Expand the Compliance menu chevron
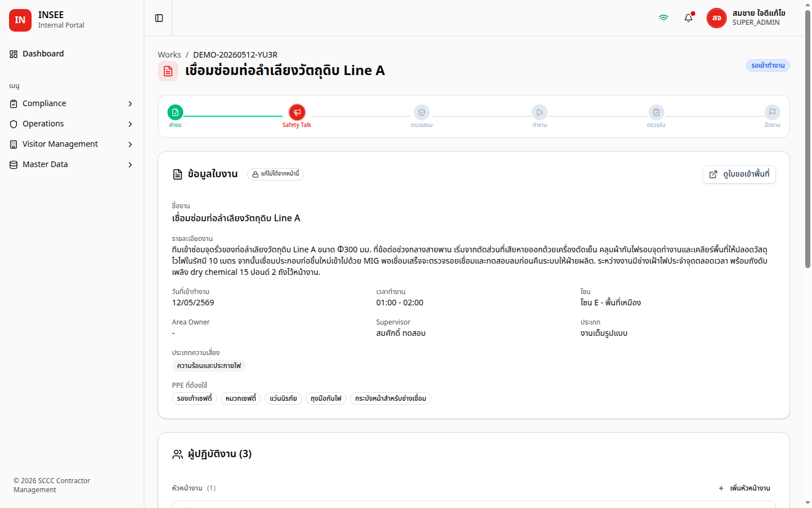Image resolution: width=812 pixels, height=508 pixels. click(x=130, y=104)
